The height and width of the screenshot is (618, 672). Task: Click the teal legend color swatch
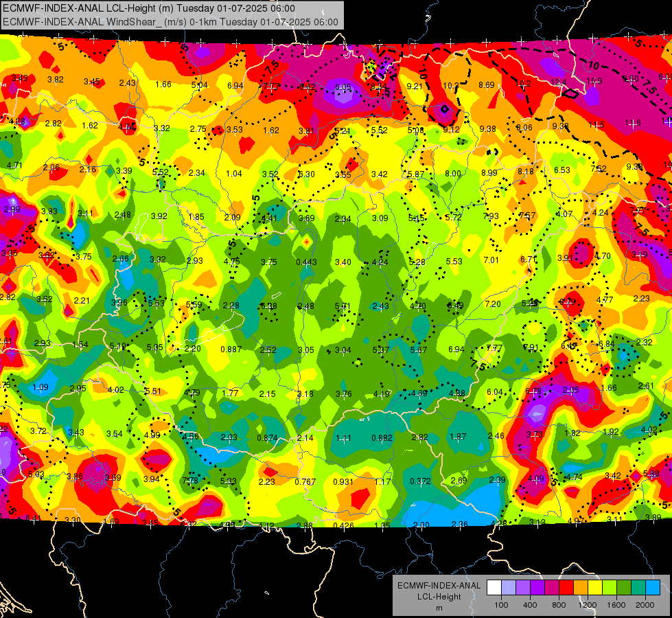638,588
